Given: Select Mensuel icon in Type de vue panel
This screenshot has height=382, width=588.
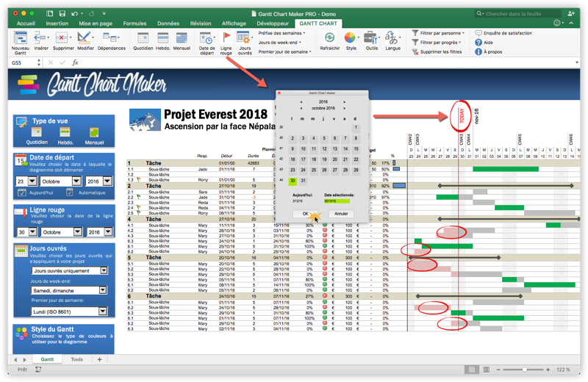Looking at the screenshot, I should (94, 132).
